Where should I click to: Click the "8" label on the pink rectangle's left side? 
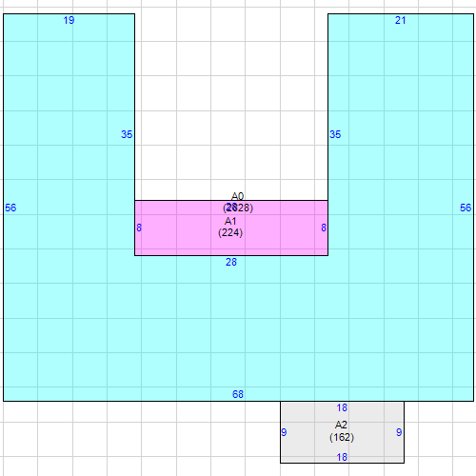tap(139, 228)
